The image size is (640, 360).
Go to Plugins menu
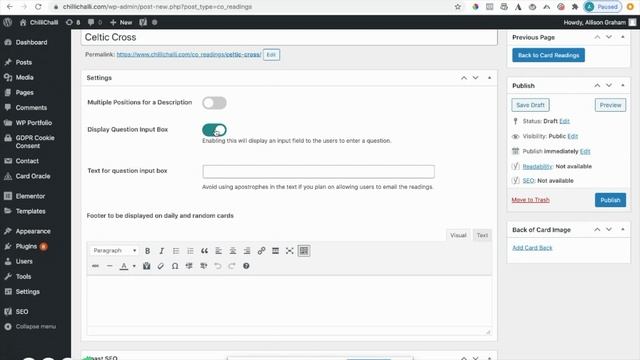click(26, 246)
